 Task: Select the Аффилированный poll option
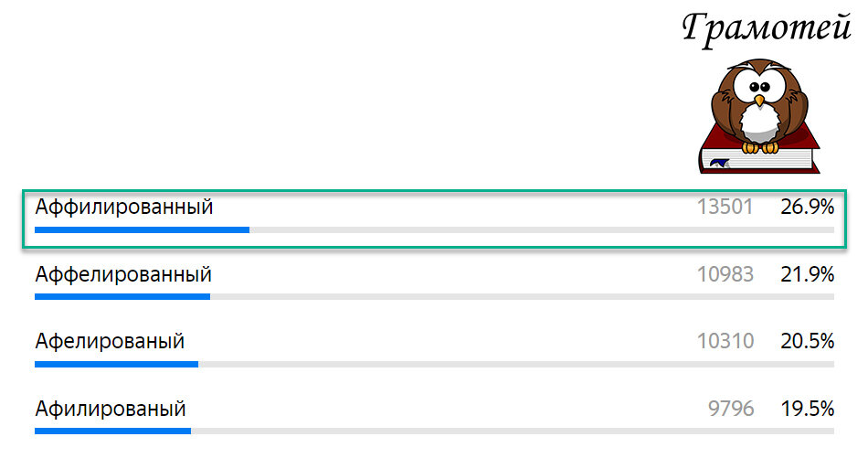[124, 208]
